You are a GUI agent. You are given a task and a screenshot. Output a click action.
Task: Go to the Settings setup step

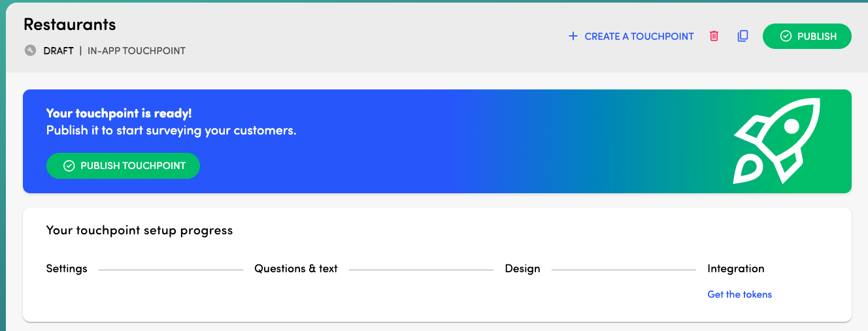tap(67, 269)
